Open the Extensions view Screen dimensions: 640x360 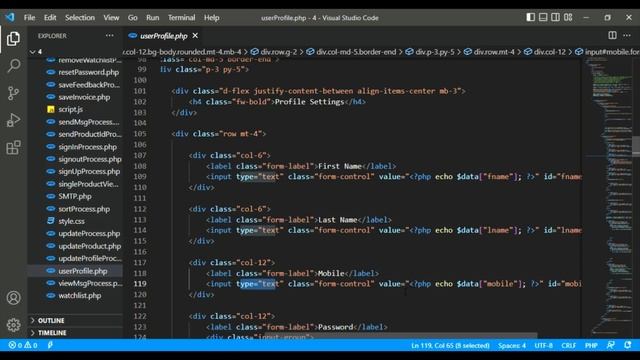pyautogui.click(x=13, y=147)
